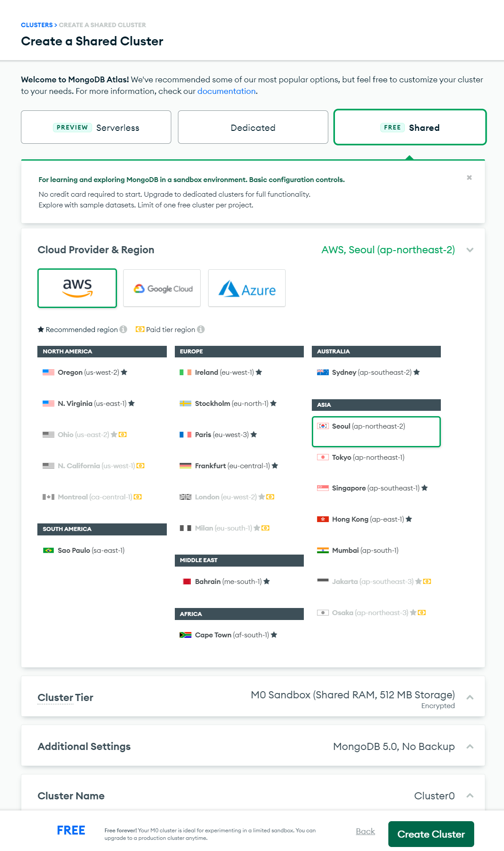
Task: Click the Cluster Name heading
Action: click(x=71, y=796)
